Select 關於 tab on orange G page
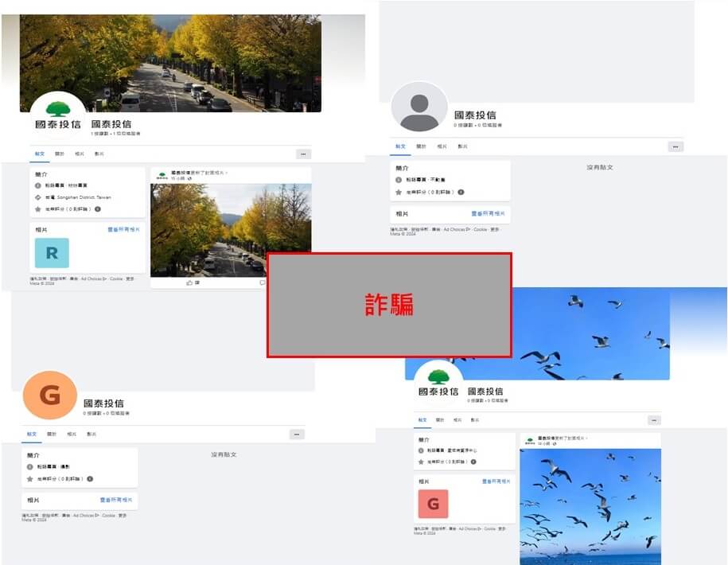 click(52, 434)
